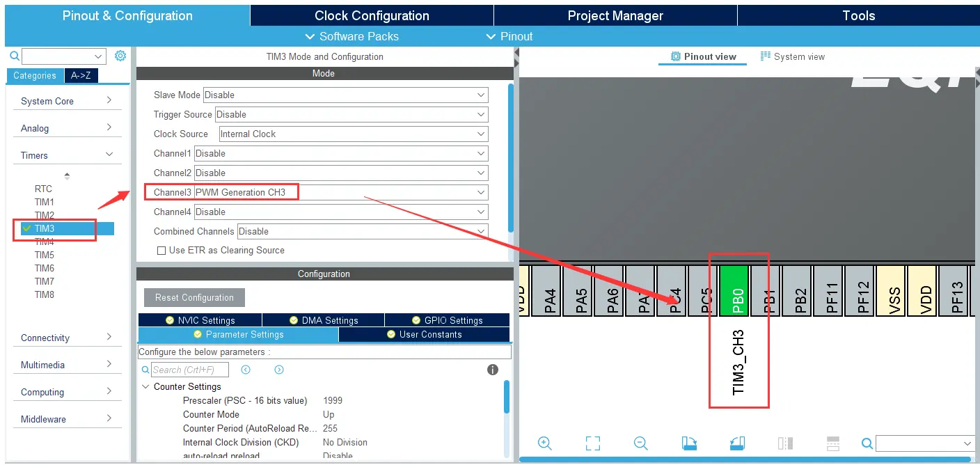Switch to Project Manager tab
980x465 pixels.
tap(615, 15)
